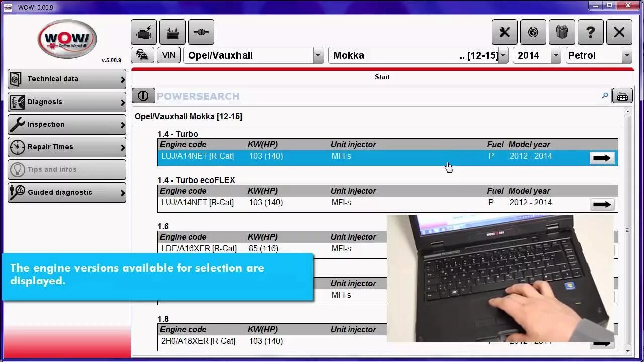This screenshot has width=644, height=362.
Task: Click the Diagnosis sidebar icon
Action: tap(17, 102)
